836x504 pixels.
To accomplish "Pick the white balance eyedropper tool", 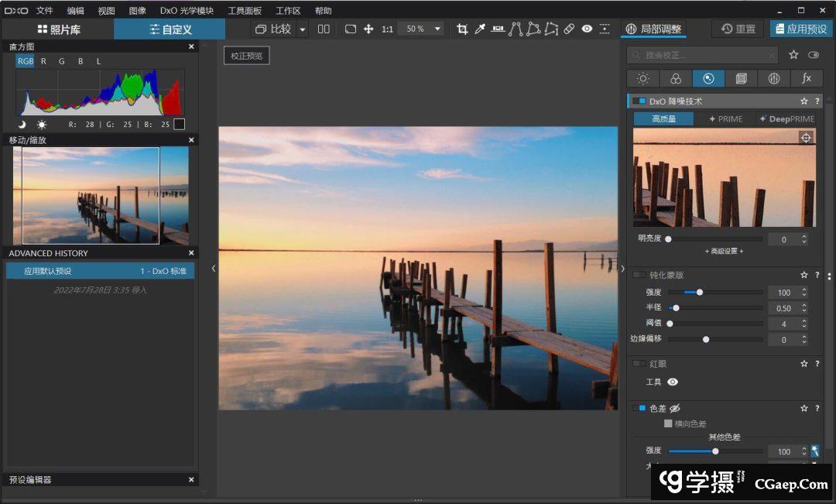I will [x=480, y=29].
